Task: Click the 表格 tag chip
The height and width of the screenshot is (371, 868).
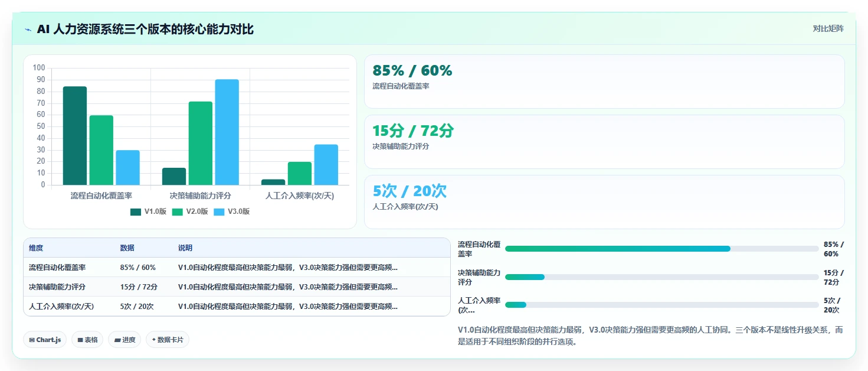Action: coord(87,340)
